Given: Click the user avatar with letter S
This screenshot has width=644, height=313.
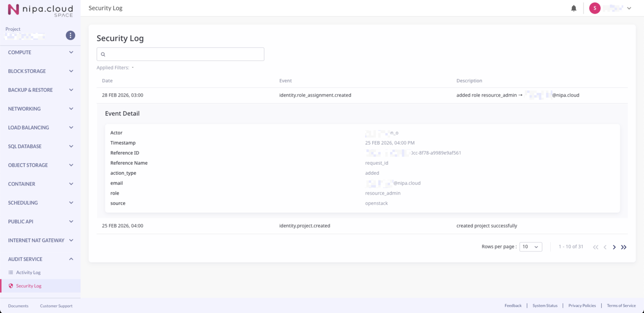Looking at the screenshot, I should 595,8.
